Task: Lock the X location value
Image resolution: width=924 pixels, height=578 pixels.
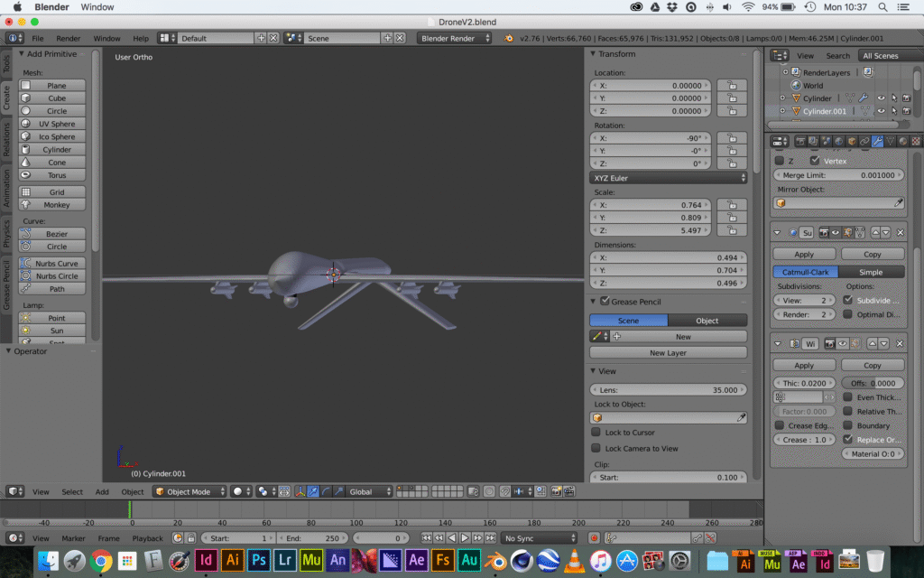Action: (x=731, y=86)
